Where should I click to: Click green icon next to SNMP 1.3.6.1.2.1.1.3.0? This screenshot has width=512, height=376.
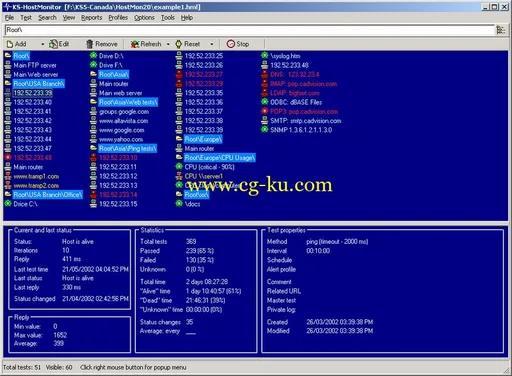click(x=265, y=130)
